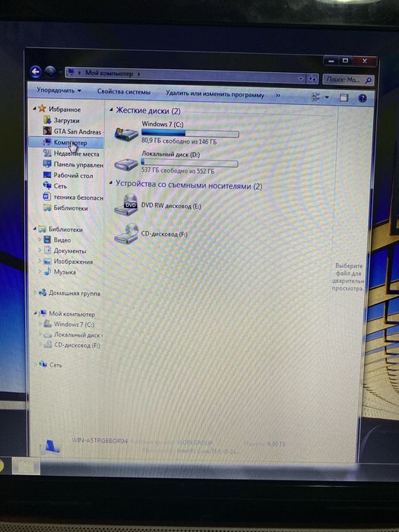Collapse Устройства со съемными носителями group
The height and width of the screenshot is (532, 399).
(111, 184)
